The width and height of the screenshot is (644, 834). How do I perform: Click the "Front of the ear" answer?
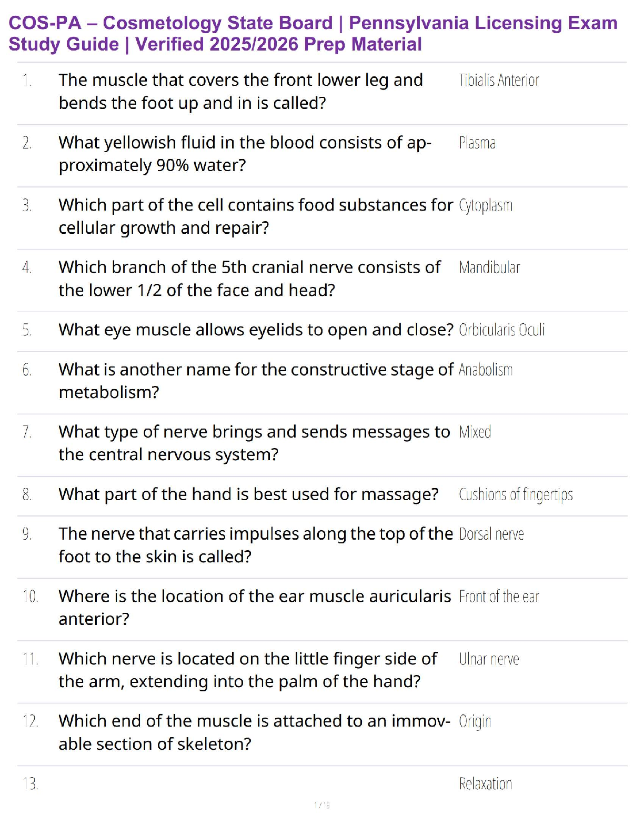pyautogui.click(x=499, y=597)
